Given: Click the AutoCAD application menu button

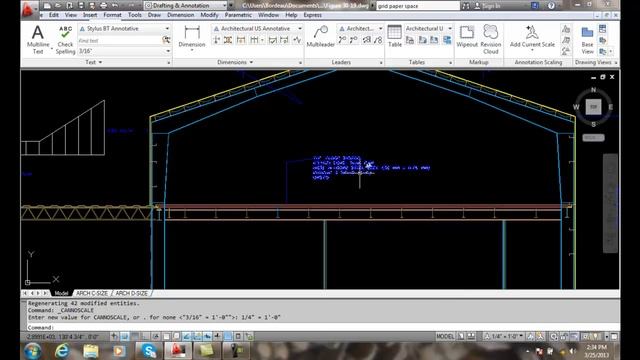Looking at the screenshot, I should pos(28,9).
